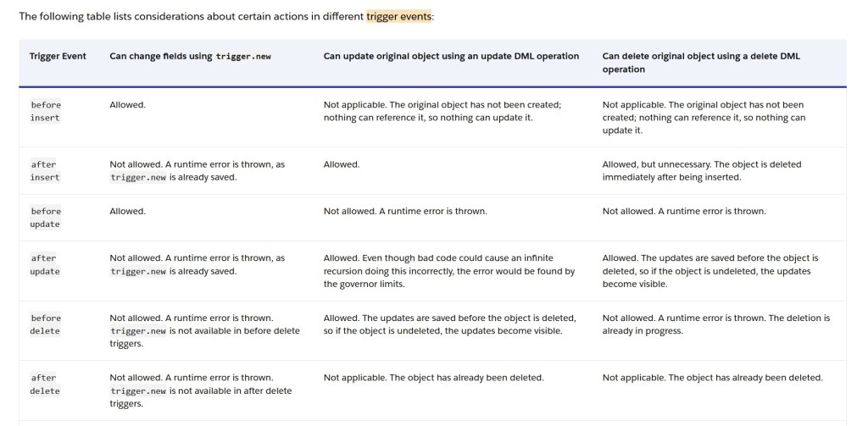Click the "Trigger Event" column header
Image resolution: width=868 pixels, height=426 pixels.
(58, 56)
